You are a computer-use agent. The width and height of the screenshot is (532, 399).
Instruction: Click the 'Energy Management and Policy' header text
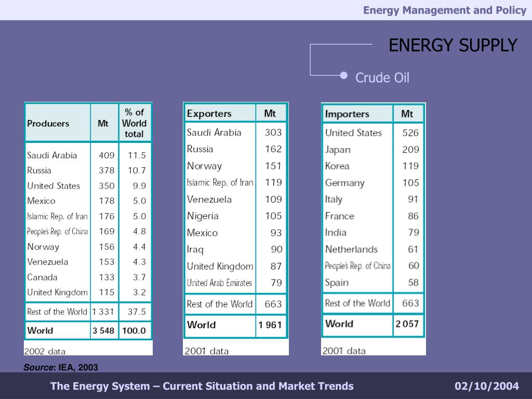[445, 10]
